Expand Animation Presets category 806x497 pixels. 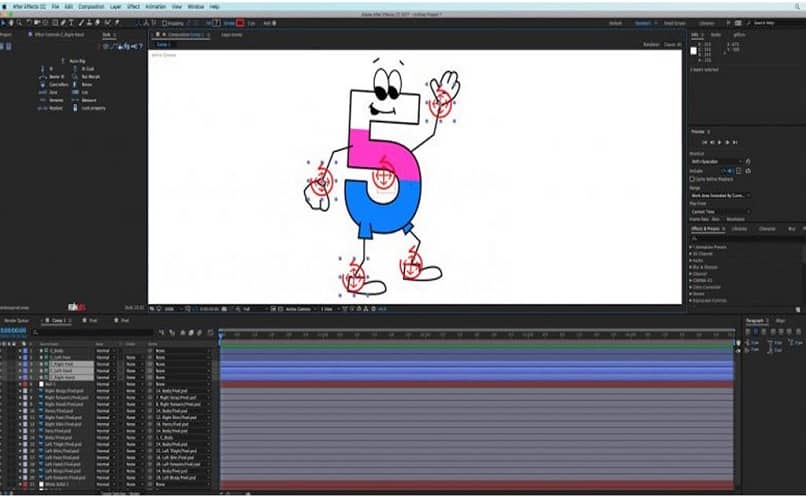tap(690, 247)
